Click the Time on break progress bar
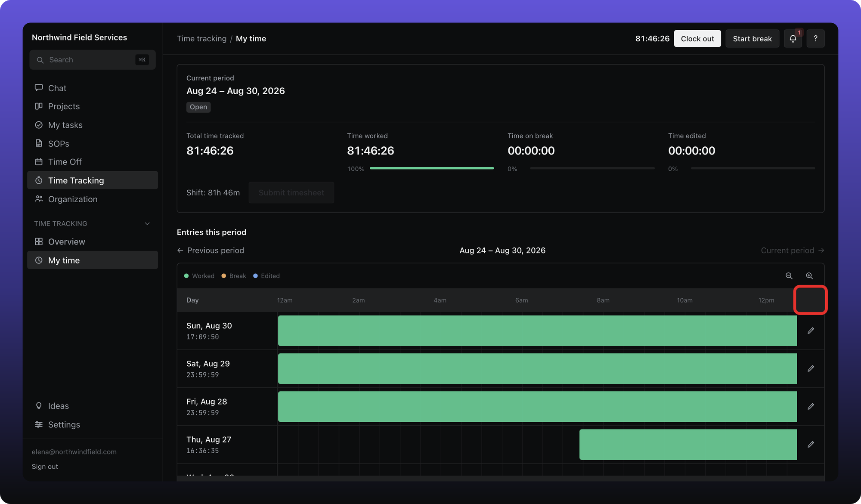The height and width of the screenshot is (504, 861). coord(592,168)
